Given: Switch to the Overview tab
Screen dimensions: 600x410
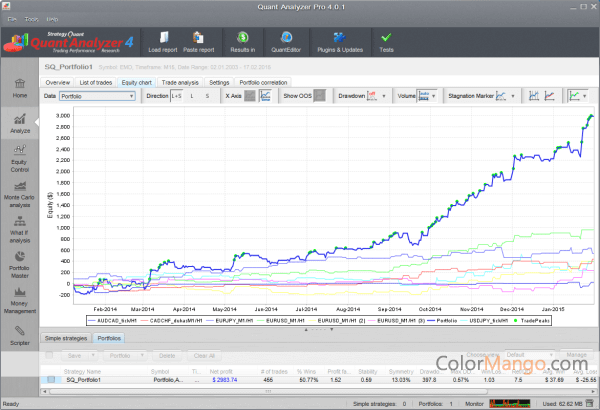Looking at the screenshot, I should pyautogui.click(x=57, y=82).
